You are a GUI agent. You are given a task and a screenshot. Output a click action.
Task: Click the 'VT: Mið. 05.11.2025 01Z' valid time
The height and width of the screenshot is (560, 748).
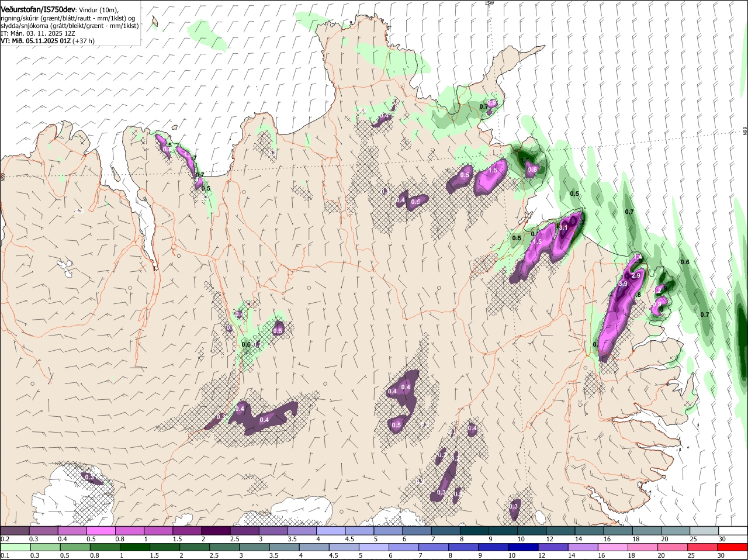click(x=36, y=41)
